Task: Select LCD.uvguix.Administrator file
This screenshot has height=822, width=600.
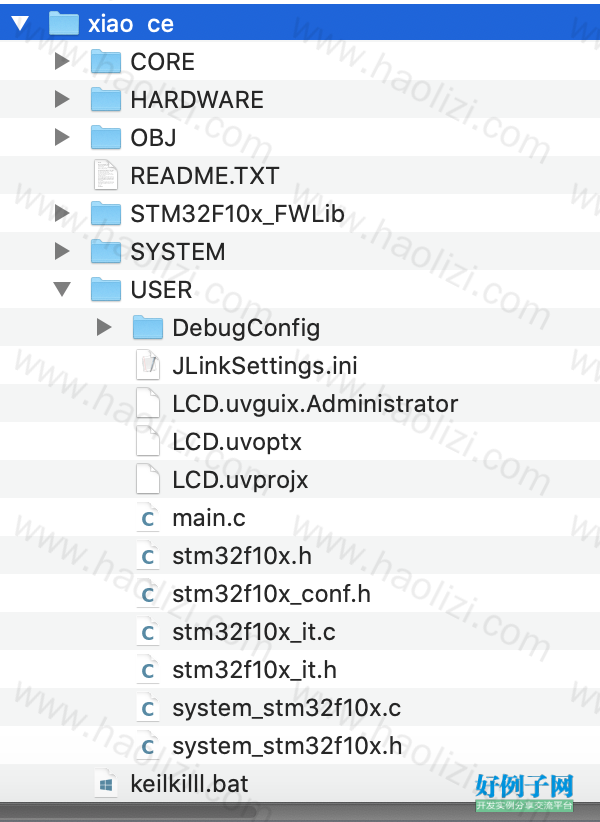Action: [x=300, y=403]
